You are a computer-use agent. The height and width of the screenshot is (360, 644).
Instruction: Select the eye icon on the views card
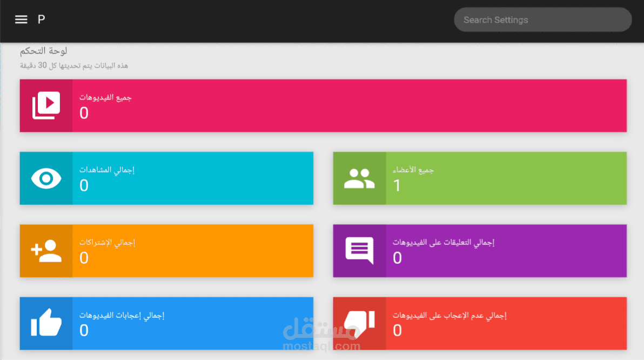pyautogui.click(x=46, y=178)
